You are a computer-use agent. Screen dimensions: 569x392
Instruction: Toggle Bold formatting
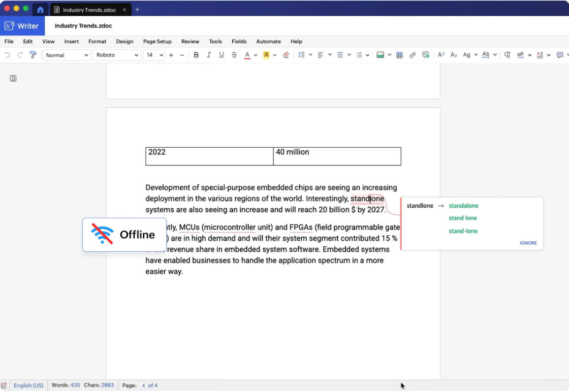tap(196, 55)
